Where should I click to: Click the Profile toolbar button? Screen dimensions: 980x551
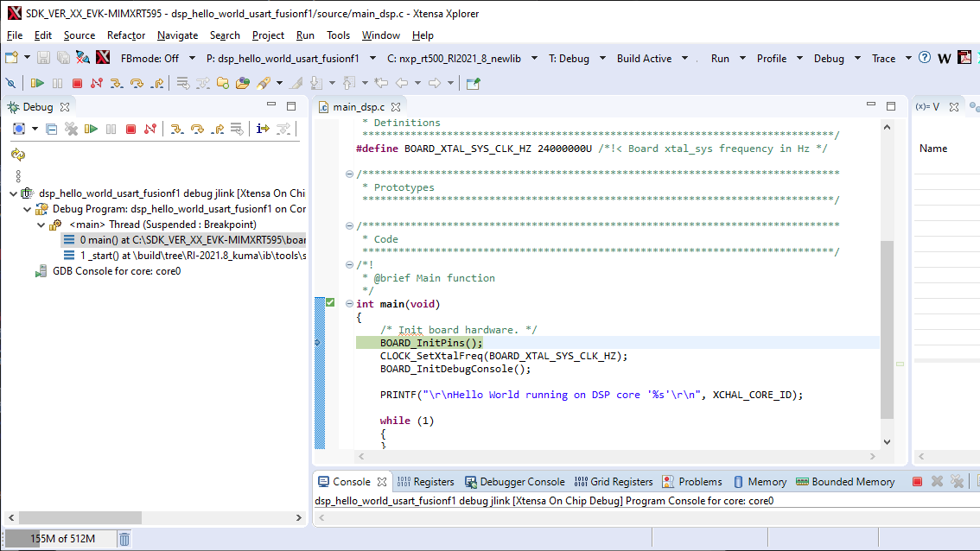tap(771, 59)
